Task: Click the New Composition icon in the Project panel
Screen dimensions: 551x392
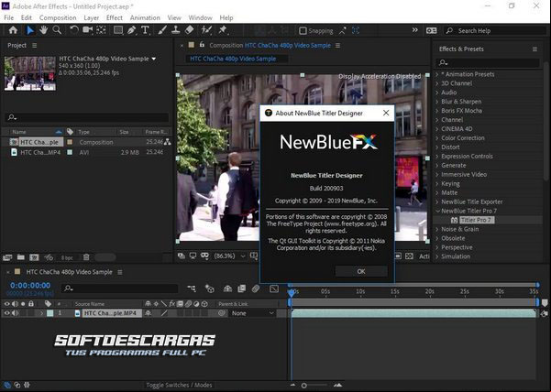Action: click(34, 257)
